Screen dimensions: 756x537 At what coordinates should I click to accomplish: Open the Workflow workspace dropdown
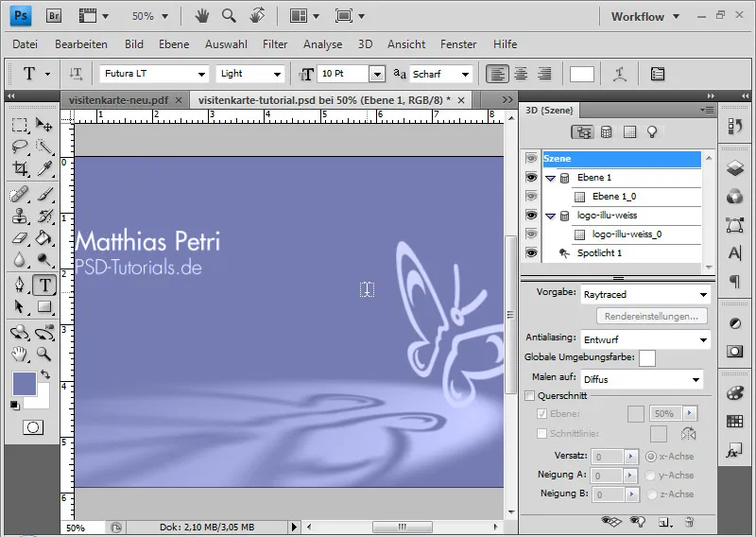tap(645, 16)
